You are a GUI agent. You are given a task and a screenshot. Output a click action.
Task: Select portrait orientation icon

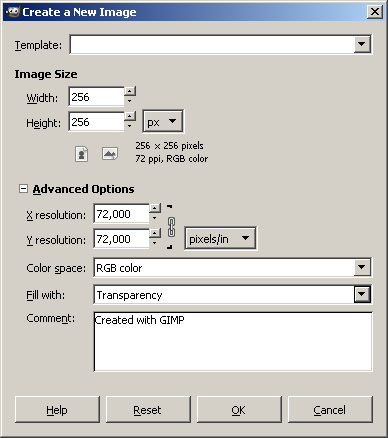coord(82,154)
